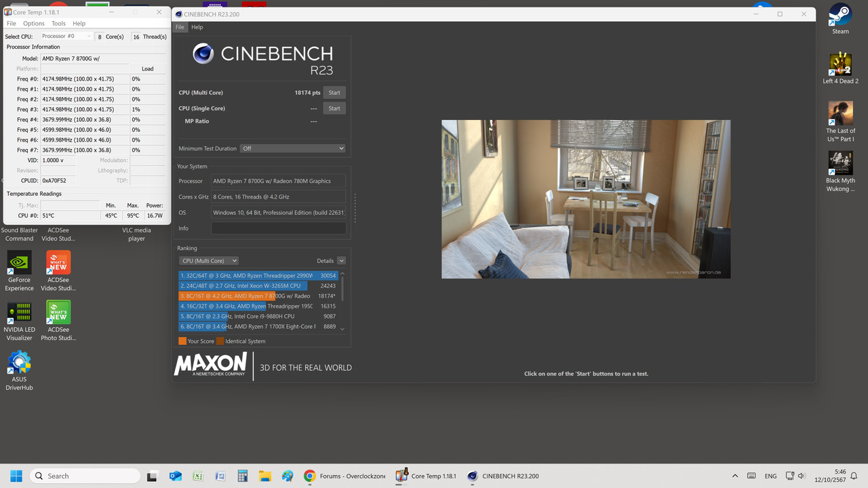868x488 pixels.
Task: Open ranking CPU (Multi Core) dropdown
Action: (208, 260)
